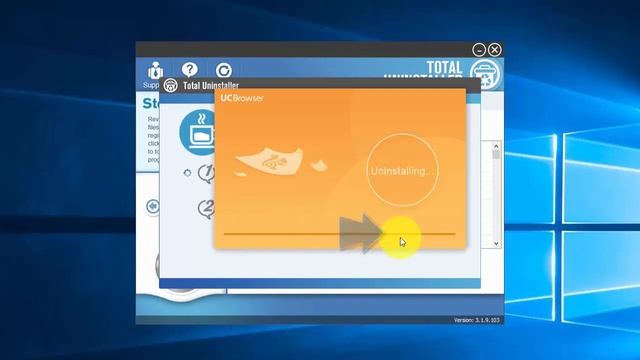Click the coffee cup program icon
The width and height of the screenshot is (640, 360).
(x=198, y=132)
